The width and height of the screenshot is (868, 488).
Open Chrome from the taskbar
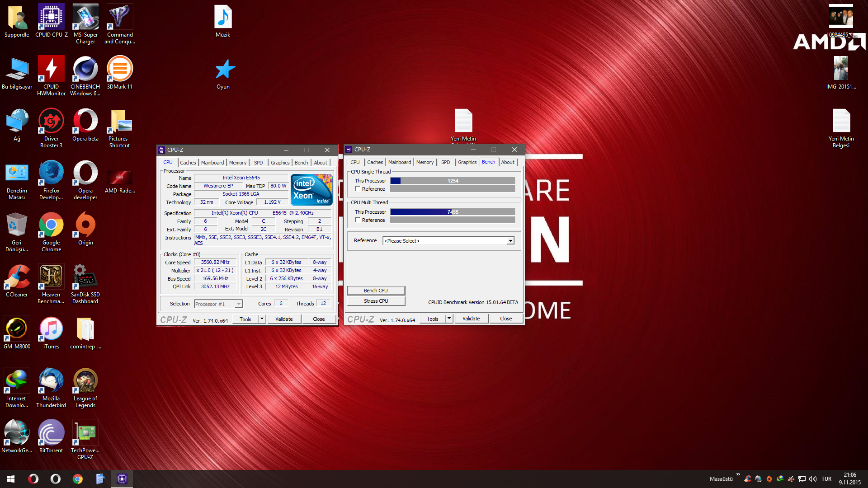pyautogui.click(x=78, y=479)
